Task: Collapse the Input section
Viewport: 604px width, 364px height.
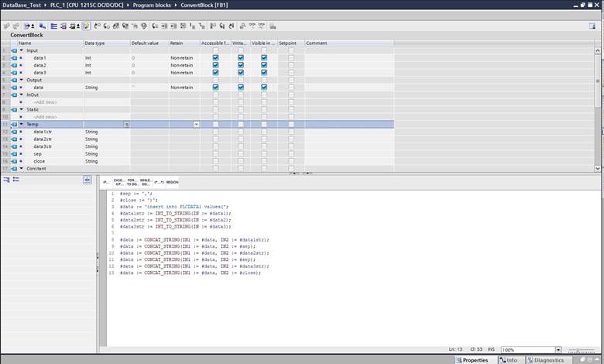Action: pyautogui.click(x=22, y=50)
